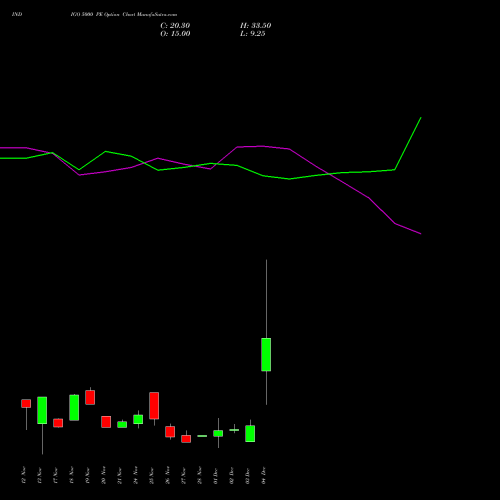Click the low value L: 9.25
This screenshot has height=500, width=500.
coord(253,34)
